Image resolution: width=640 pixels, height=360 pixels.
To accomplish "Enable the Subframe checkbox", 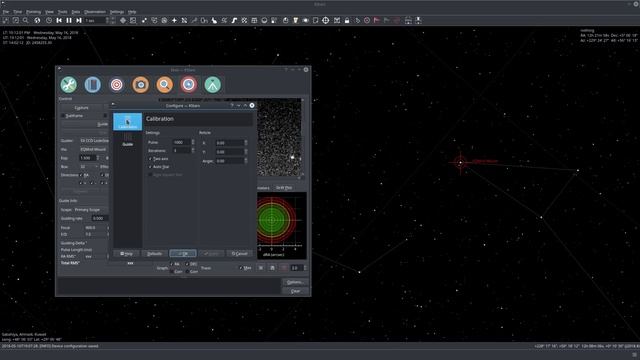I will coord(63,116).
